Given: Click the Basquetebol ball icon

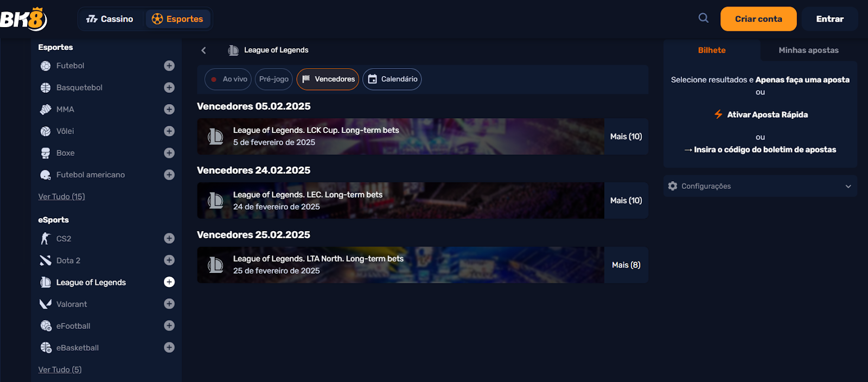Looking at the screenshot, I should [x=46, y=87].
